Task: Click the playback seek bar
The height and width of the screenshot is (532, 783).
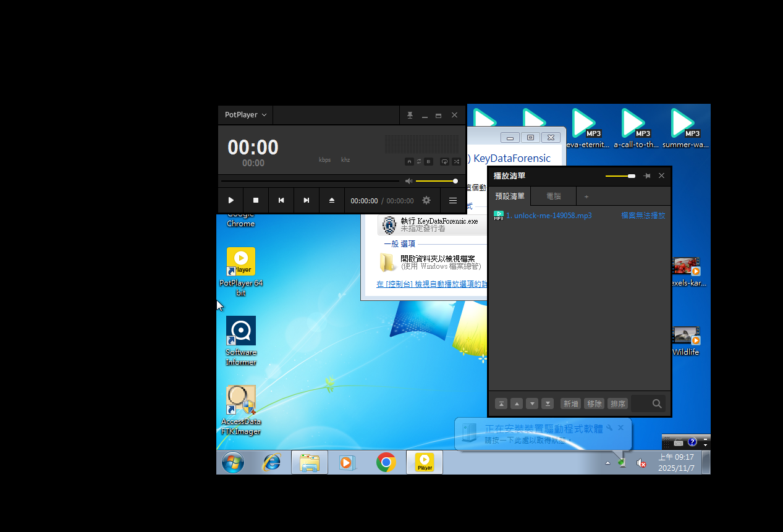Action: [x=310, y=181]
